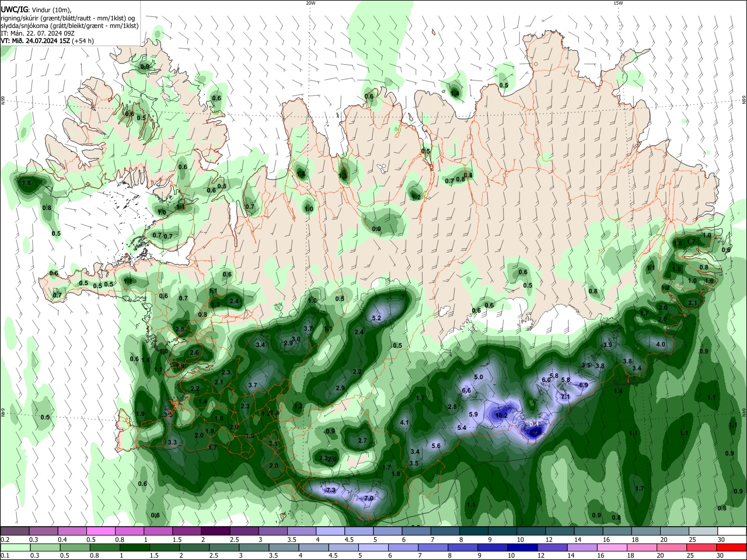Pick the dark green swatch labeled 1 in bottom legend
Image resolution: width=747 pixels, height=560 pixels.
(134, 548)
